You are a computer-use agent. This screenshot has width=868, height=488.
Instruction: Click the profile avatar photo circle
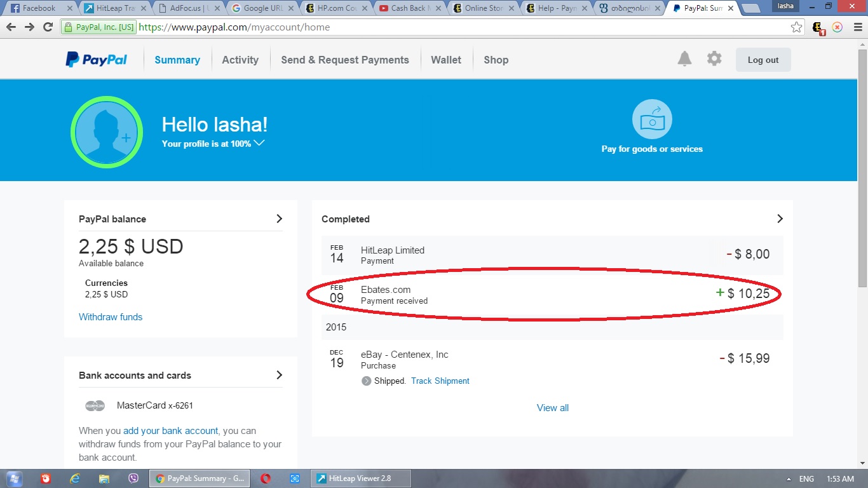click(107, 132)
